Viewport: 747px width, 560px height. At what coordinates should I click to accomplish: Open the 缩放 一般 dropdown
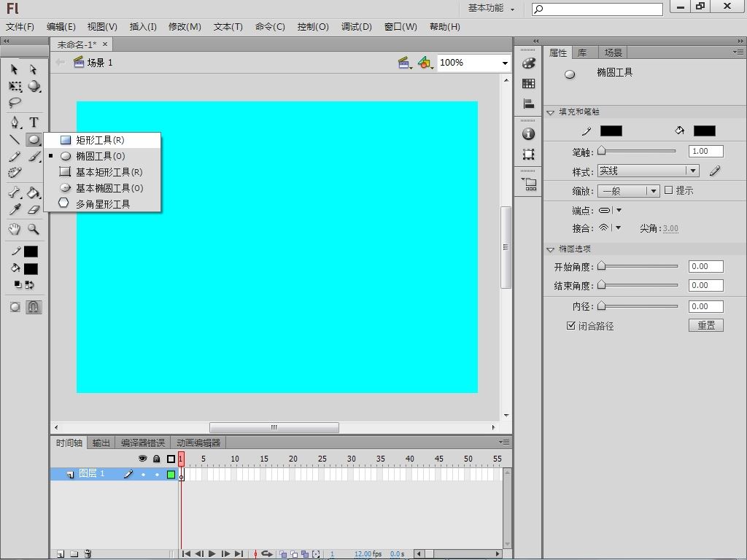point(628,191)
